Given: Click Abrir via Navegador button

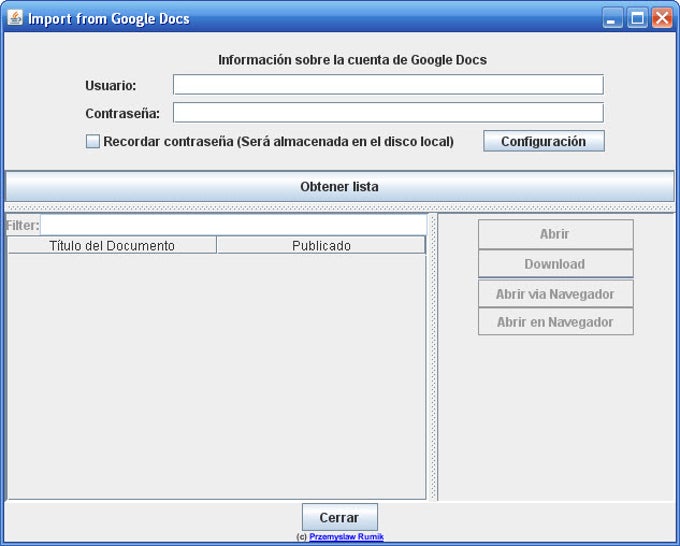Looking at the screenshot, I should point(556,294).
